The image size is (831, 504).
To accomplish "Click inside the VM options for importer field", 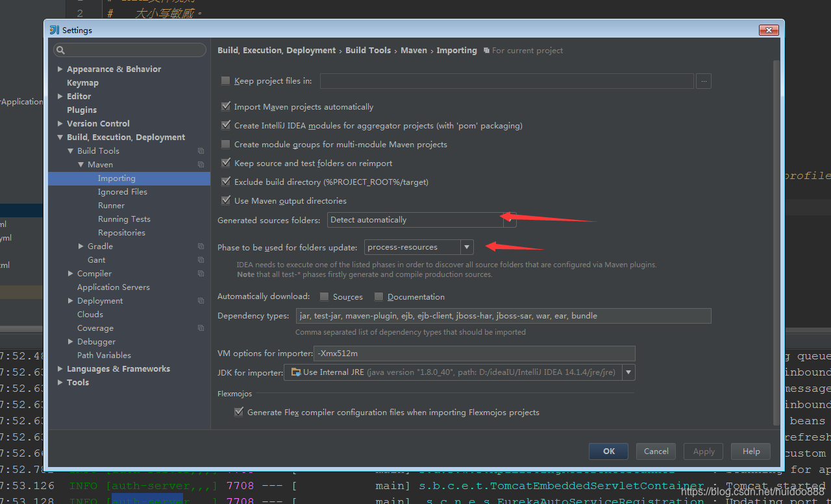I will (474, 354).
